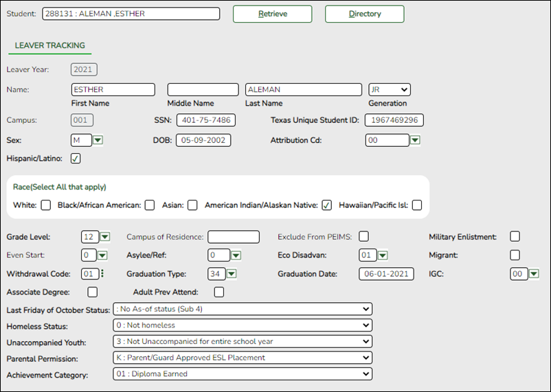The image size is (551, 392).
Task: Check the Military Enlistment box
Action: [x=515, y=236]
